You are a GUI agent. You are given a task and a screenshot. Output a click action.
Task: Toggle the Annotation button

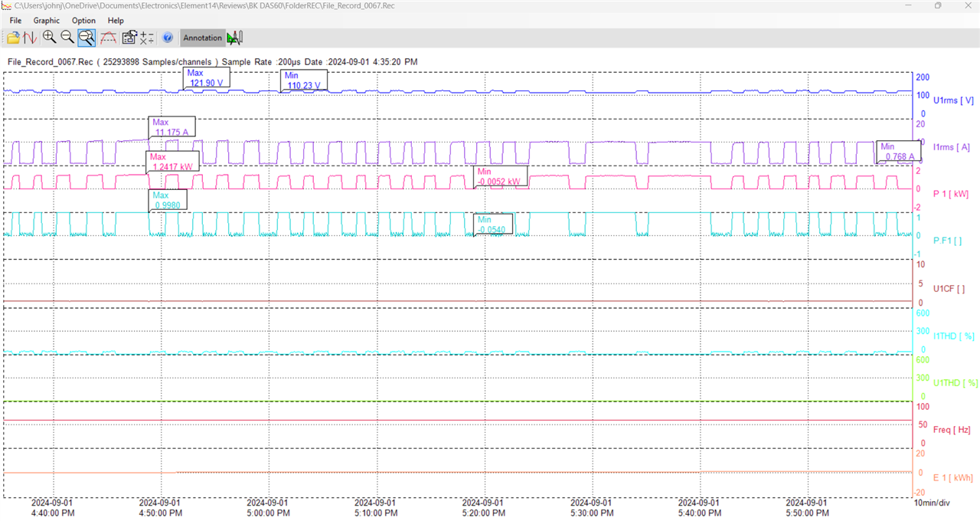(203, 38)
